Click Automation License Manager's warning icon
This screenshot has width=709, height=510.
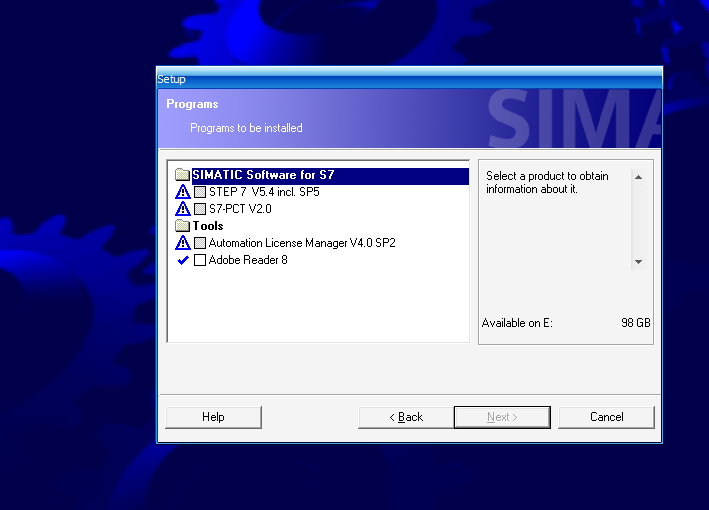183,243
